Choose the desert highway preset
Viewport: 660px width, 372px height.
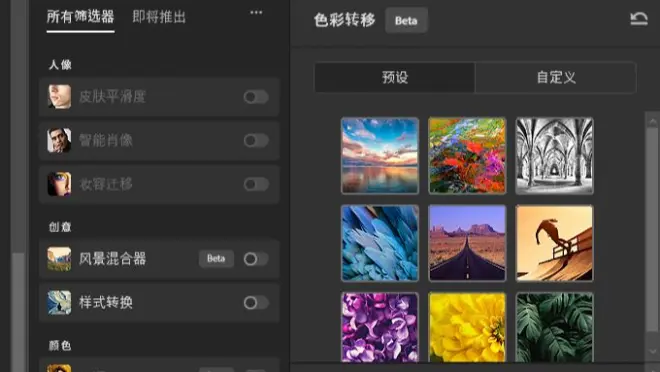tap(467, 243)
